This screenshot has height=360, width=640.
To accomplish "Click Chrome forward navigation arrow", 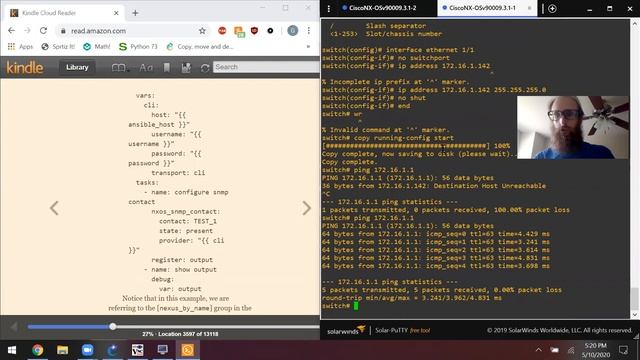I will [27, 31].
